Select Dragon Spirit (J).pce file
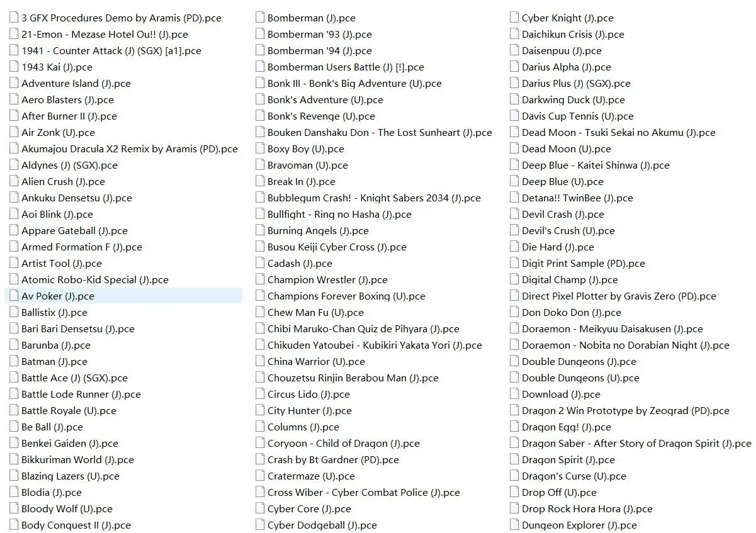The height and width of the screenshot is (533, 756). click(x=568, y=459)
